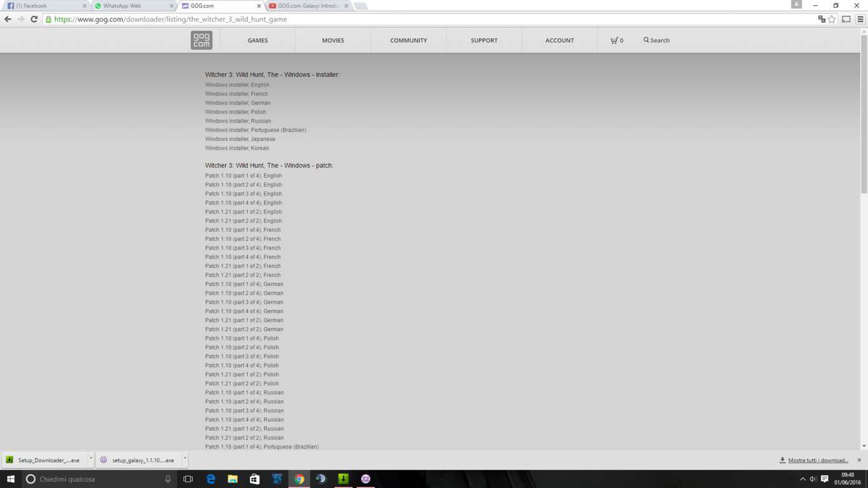This screenshot has width=868, height=488.
Task: Open Task View on the taskbar
Action: (x=188, y=479)
